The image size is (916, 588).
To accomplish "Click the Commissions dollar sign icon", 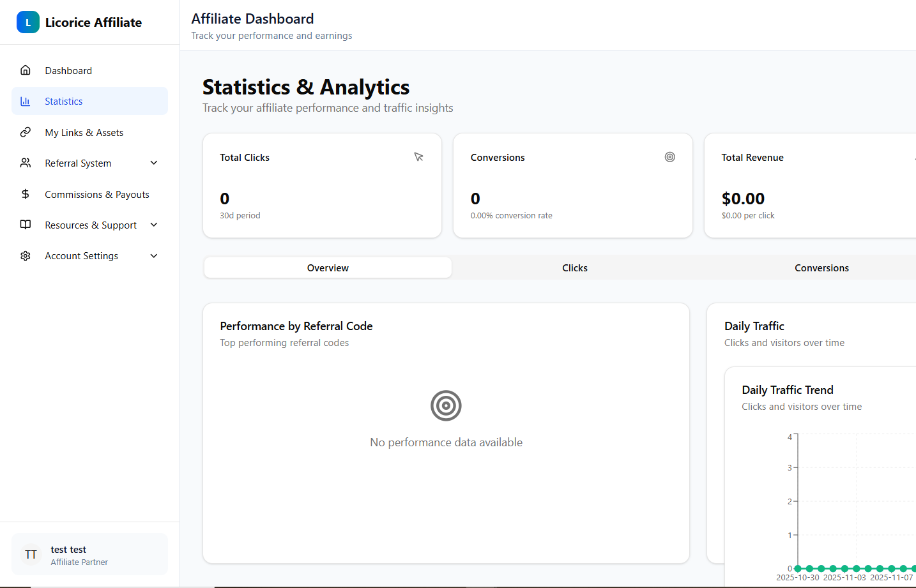I will click(26, 194).
